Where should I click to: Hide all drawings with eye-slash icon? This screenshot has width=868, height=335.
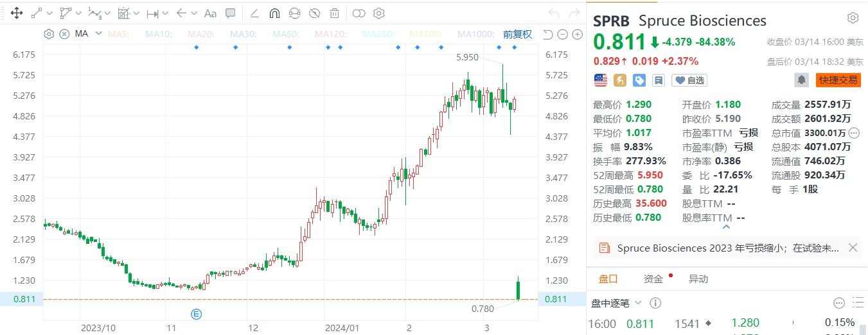pyautogui.click(x=314, y=13)
